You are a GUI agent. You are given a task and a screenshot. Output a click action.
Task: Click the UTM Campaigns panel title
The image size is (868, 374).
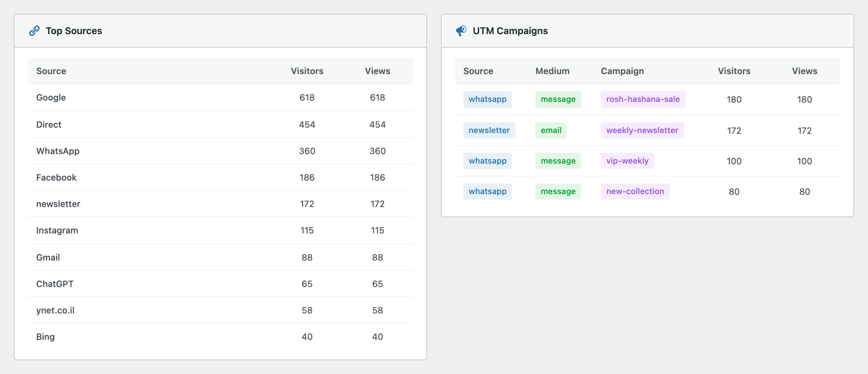pos(510,31)
